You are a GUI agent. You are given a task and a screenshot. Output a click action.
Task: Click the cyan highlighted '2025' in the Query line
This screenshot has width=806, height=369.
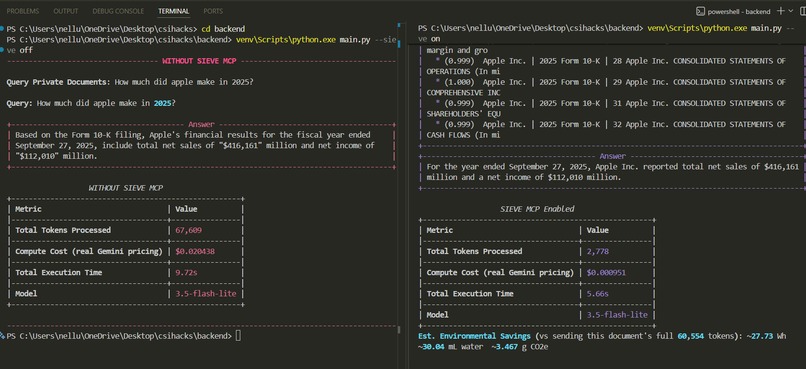[162, 103]
